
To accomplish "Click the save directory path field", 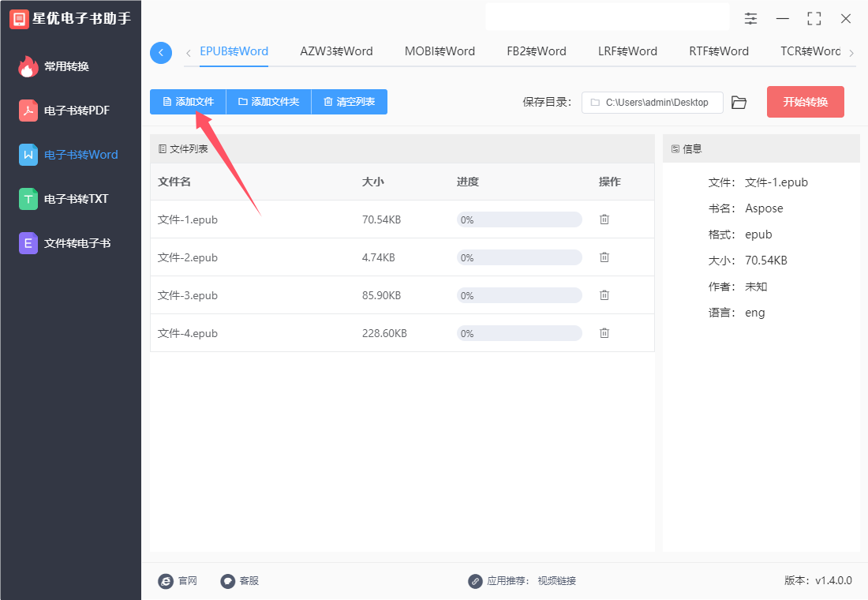I will (652, 103).
